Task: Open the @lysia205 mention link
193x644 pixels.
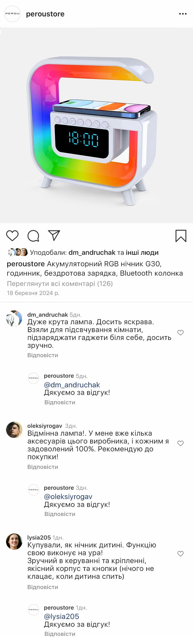Action: pyautogui.click(x=62, y=616)
